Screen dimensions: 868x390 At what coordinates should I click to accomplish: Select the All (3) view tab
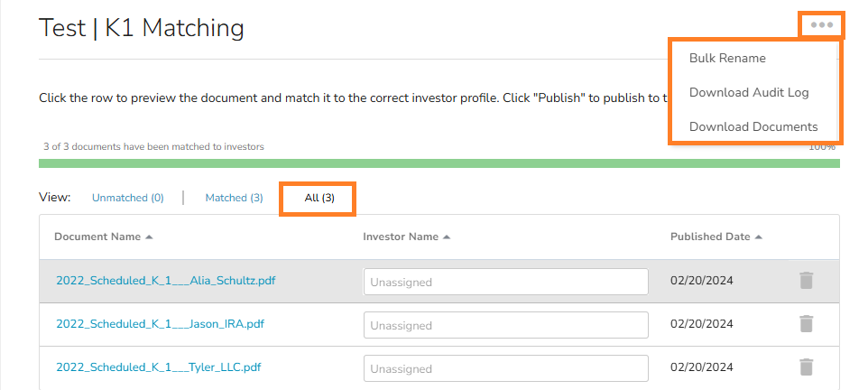[319, 198]
